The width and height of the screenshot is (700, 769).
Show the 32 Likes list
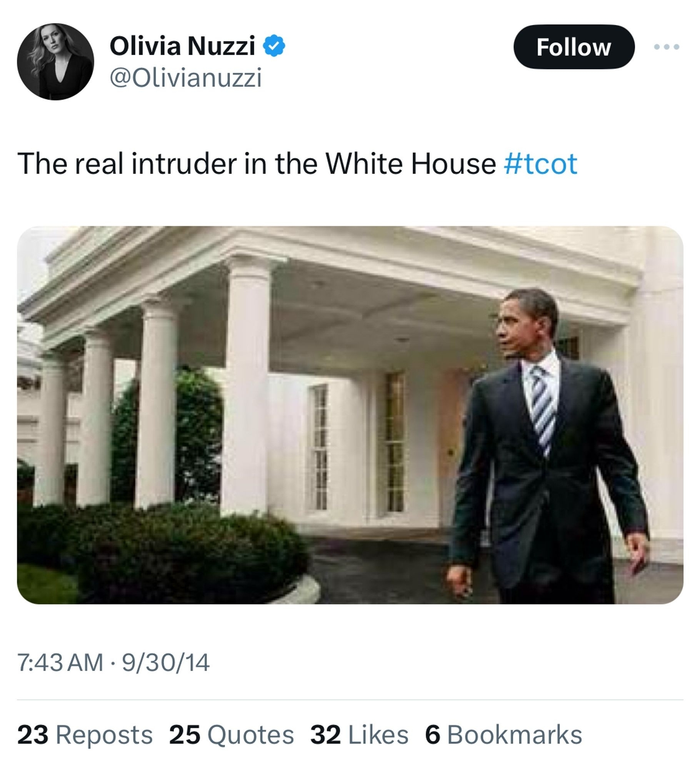point(359,735)
